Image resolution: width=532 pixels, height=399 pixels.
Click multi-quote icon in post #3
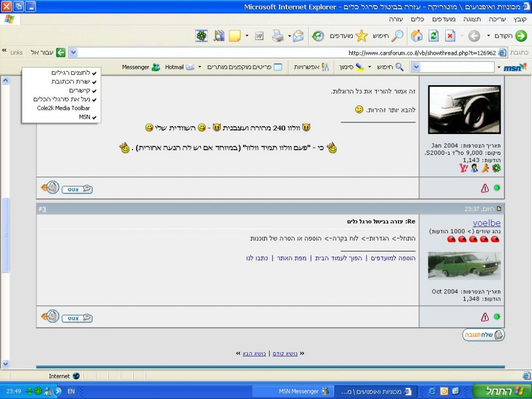[x=50, y=316]
